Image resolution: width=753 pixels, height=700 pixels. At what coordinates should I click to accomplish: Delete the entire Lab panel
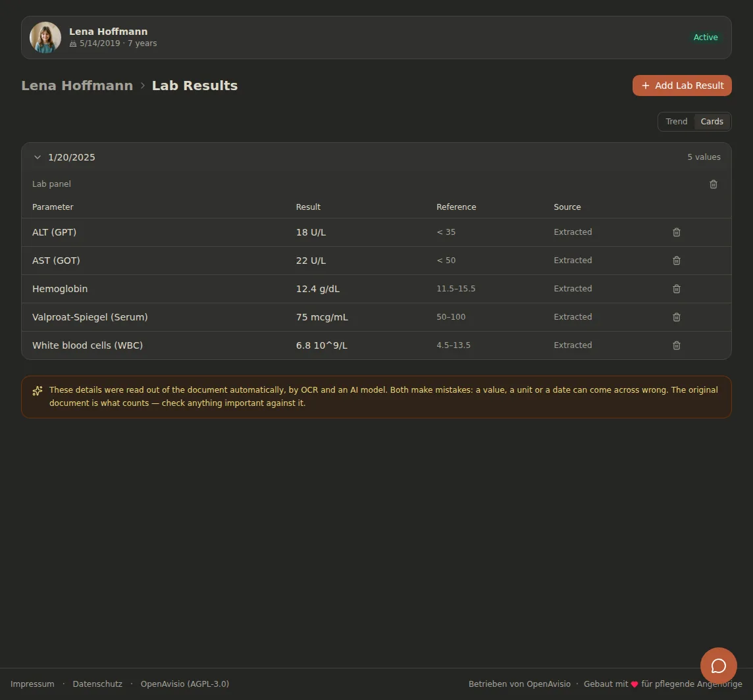pyautogui.click(x=713, y=184)
